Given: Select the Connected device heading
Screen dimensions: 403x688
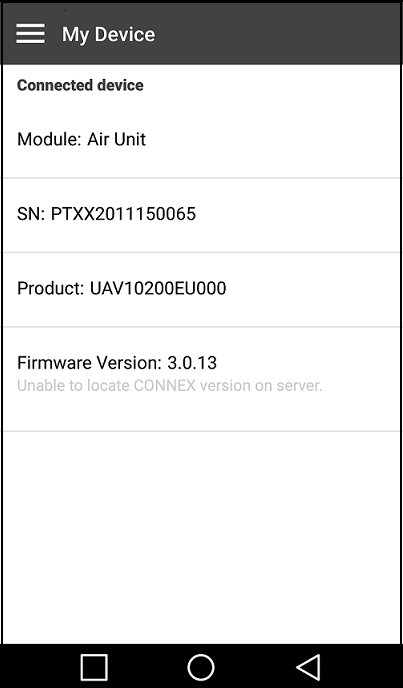Looking at the screenshot, I should [80, 85].
